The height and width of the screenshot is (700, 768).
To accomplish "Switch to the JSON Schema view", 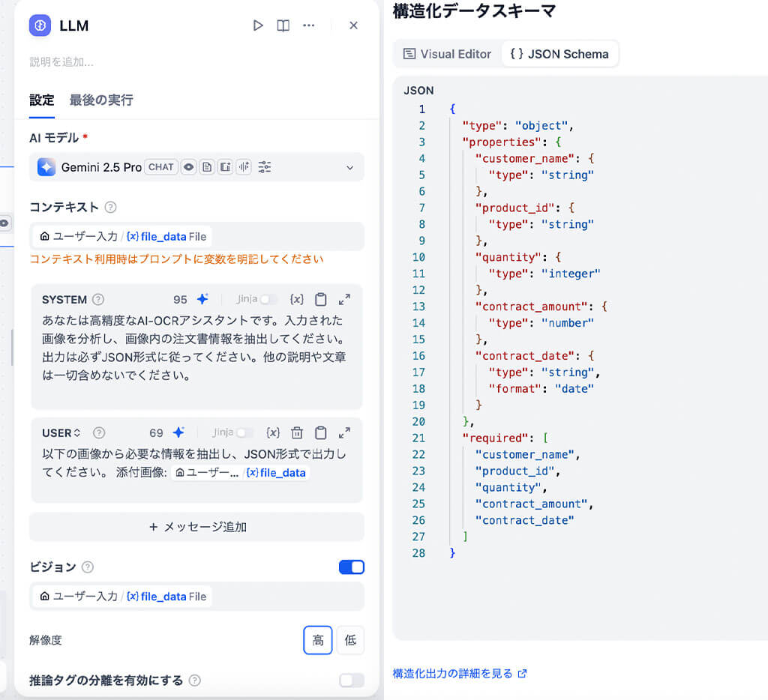I will [559, 53].
